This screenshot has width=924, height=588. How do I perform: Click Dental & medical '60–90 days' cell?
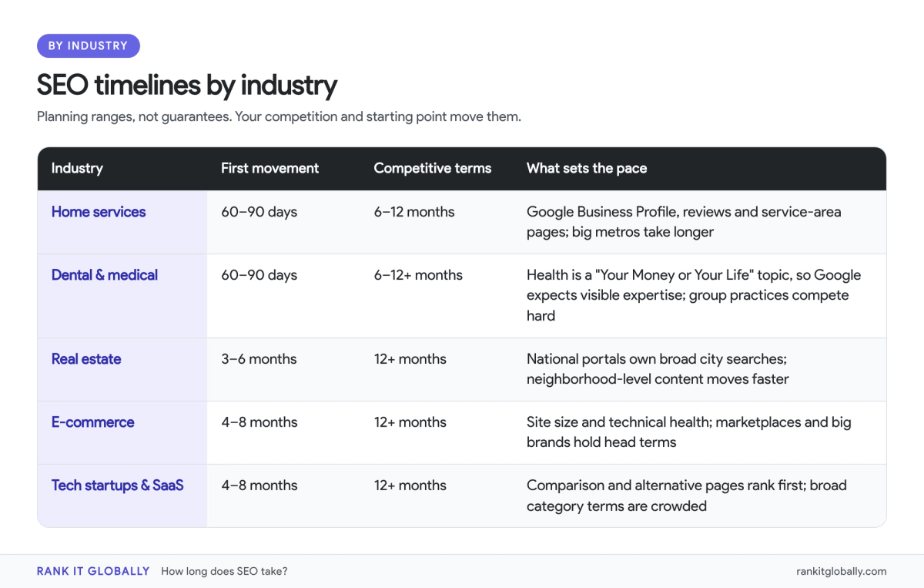[259, 275]
